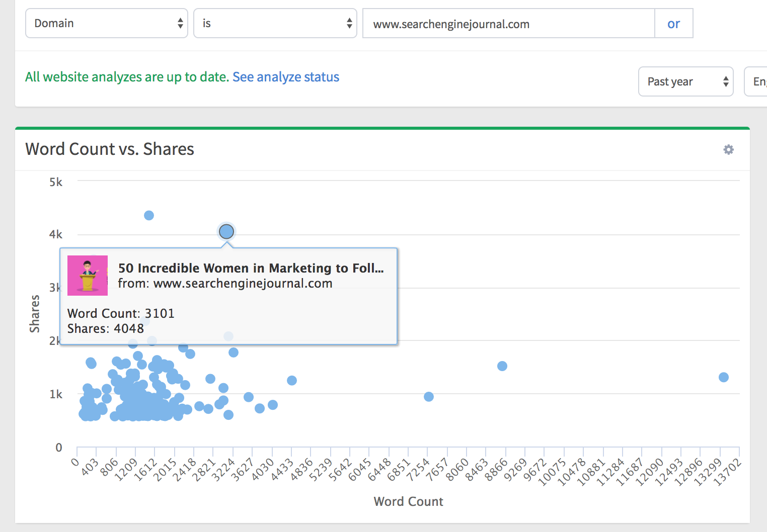
Task: Select the highlighted data point at 4048 shares
Action: click(x=226, y=231)
